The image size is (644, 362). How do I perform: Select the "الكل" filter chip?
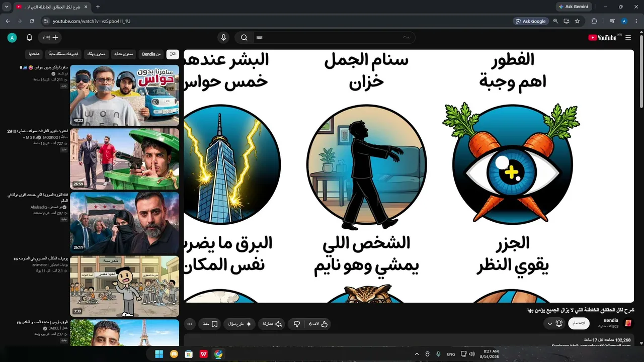[173, 54]
